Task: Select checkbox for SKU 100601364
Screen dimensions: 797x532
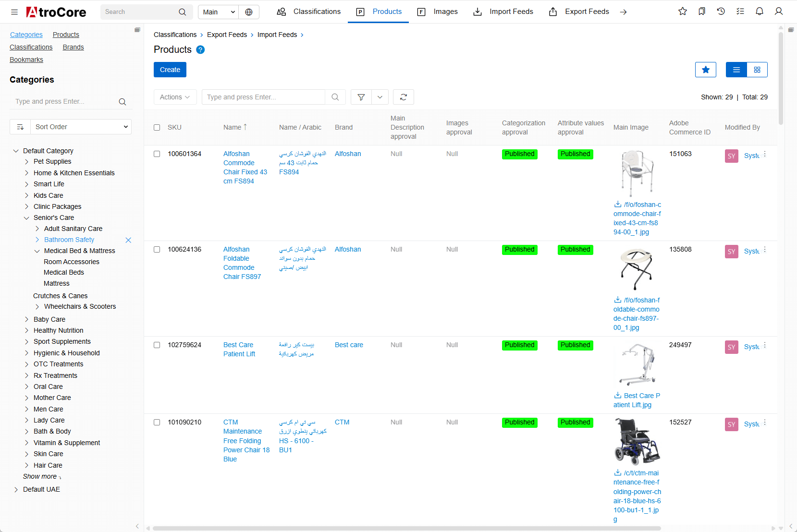Action: pyautogui.click(x=157, y=154)
